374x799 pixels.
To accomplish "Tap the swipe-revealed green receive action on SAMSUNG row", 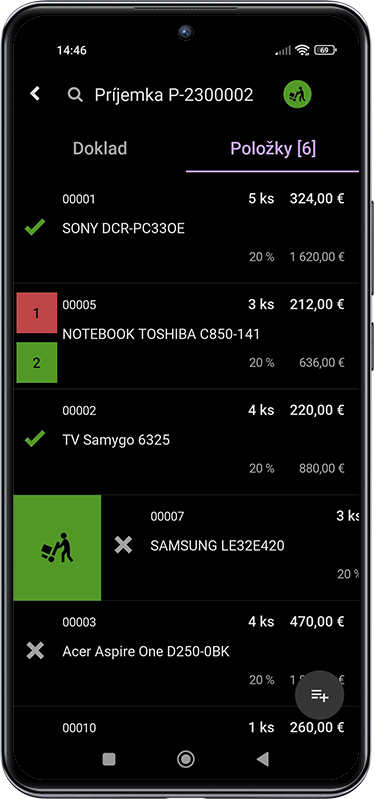I will pos(57,547).
